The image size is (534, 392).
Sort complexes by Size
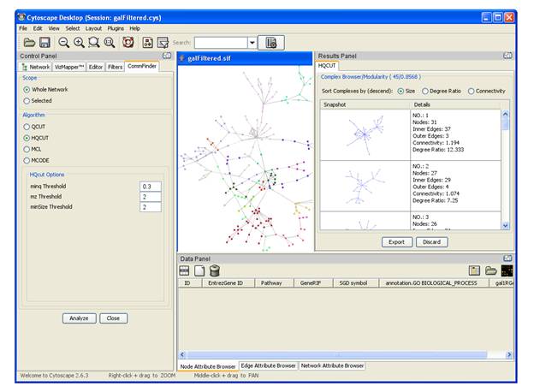point(406,92)
